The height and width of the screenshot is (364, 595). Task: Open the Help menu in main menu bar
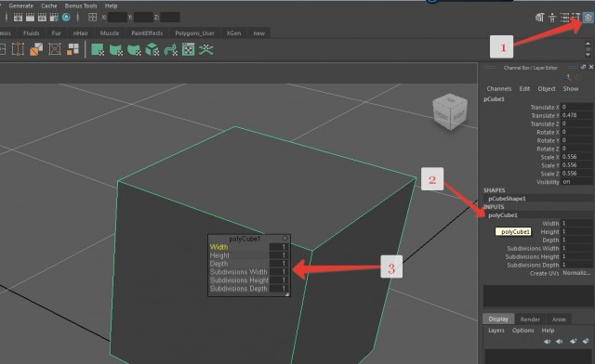coord(111,6)
